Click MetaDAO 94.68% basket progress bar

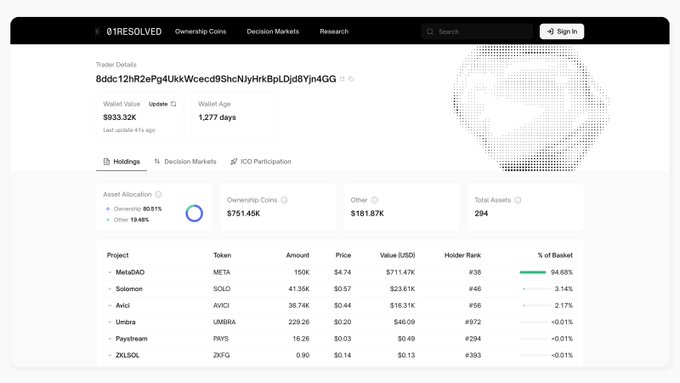pos(533,272)
